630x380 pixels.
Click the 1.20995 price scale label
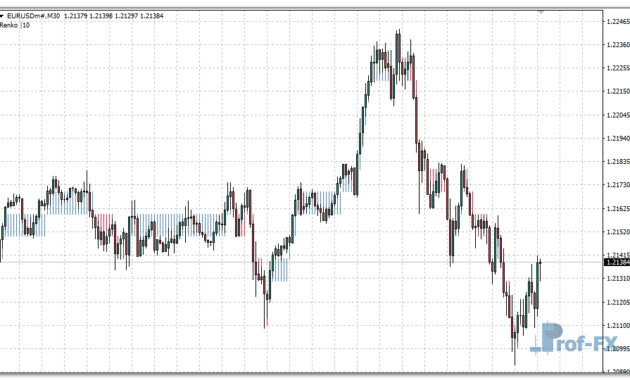[x=618, y=349]
